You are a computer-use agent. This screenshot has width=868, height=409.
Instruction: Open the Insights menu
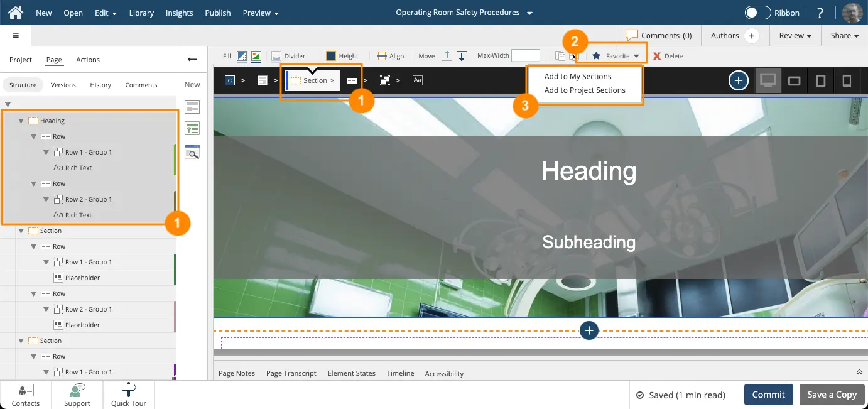179,13
